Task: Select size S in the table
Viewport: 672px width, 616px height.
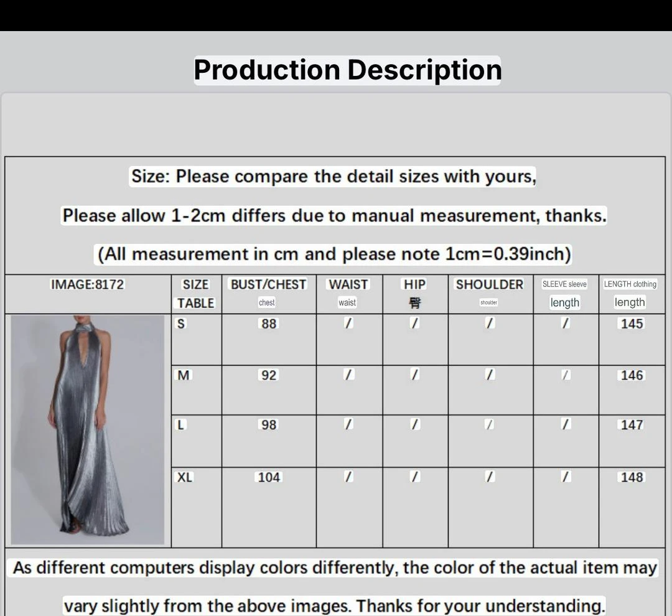Action: pyautogui.click(x=180, y=324)
